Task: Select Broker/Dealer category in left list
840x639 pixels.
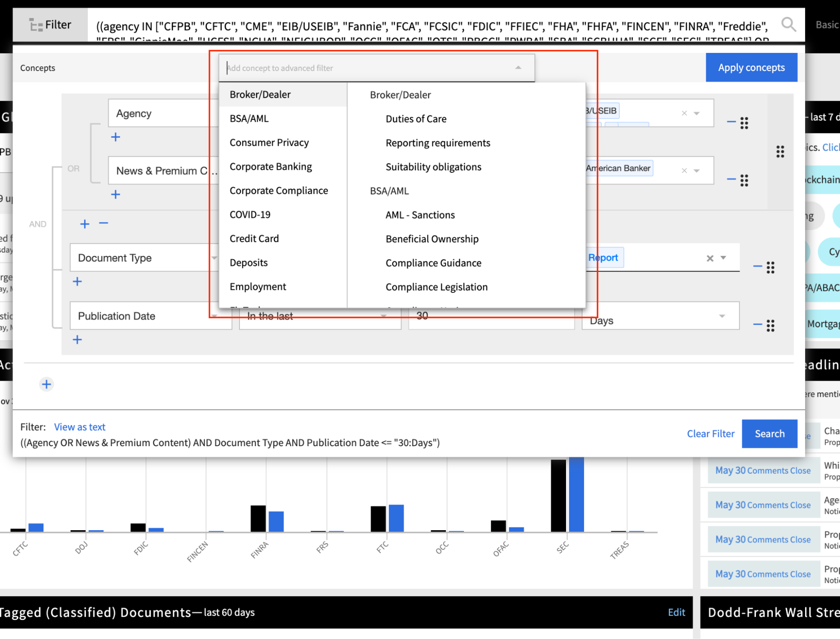Action: [x=283, y=95]
